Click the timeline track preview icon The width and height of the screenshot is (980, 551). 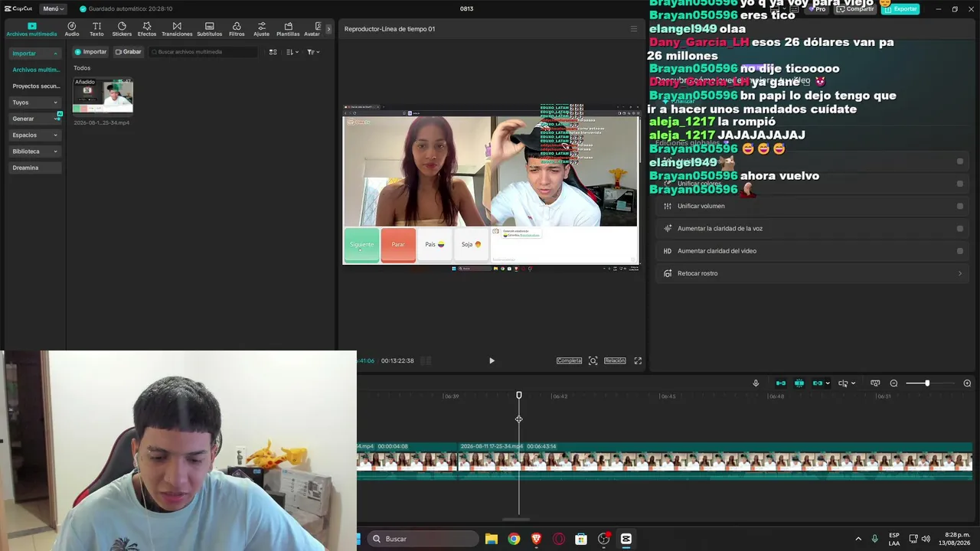coord(875,383)
